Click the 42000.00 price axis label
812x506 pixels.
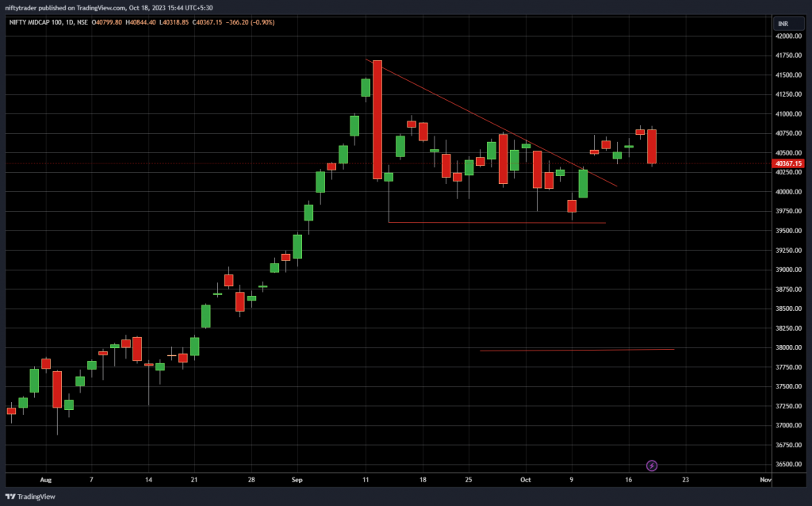(789, 36)
